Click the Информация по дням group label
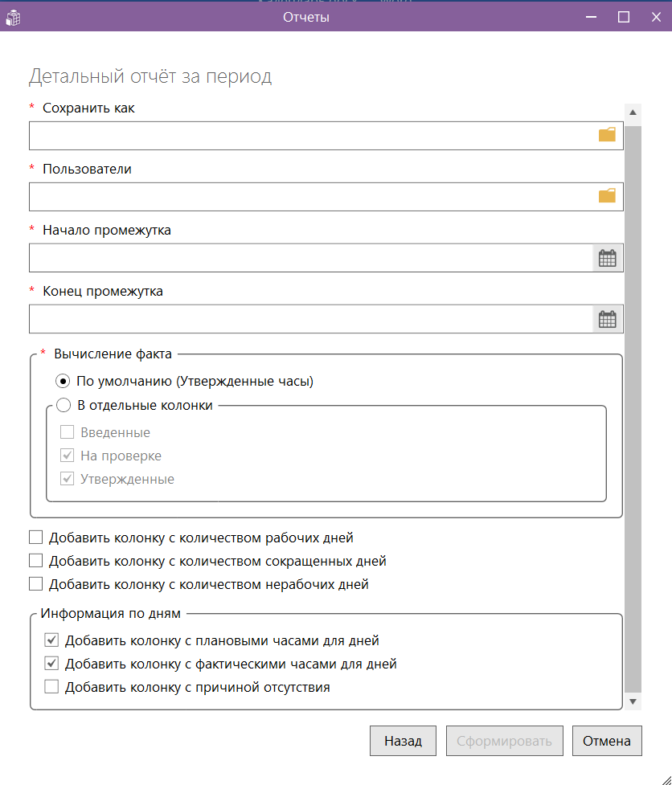Screen dimensions: 672x785 [x=111, y=613]
